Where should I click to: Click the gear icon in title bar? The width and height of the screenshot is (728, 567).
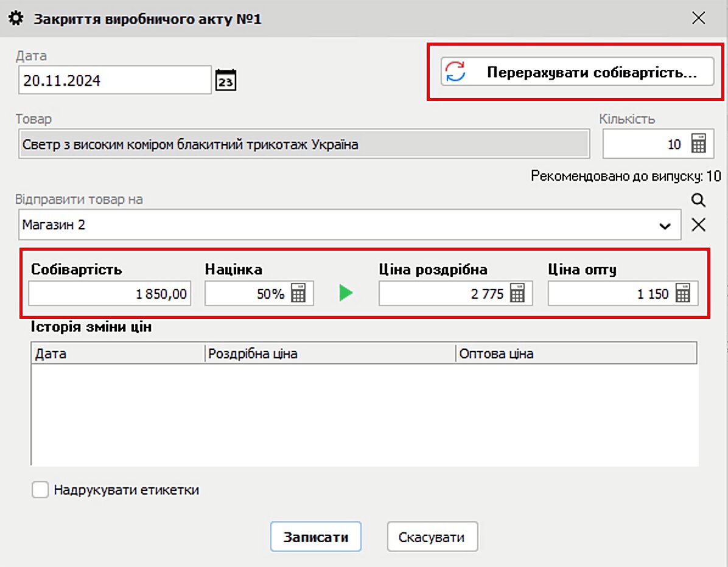click(x=18, y=19)
